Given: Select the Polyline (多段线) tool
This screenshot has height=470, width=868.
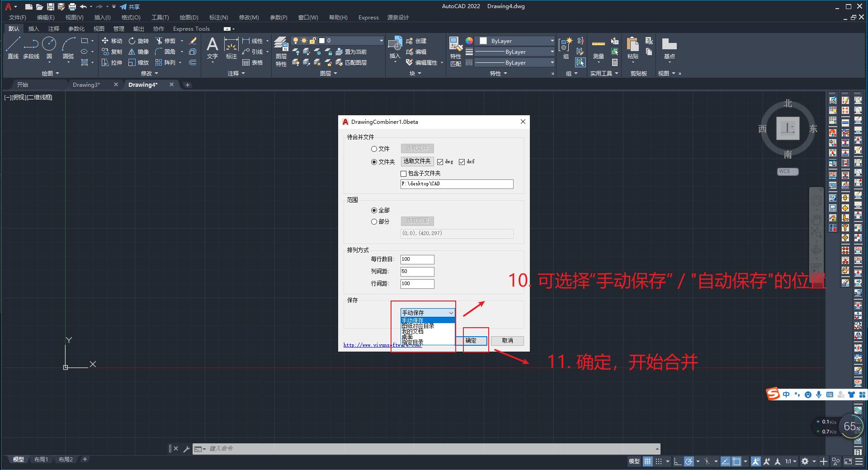Looking at the screenshot, I should click(31, 47).
